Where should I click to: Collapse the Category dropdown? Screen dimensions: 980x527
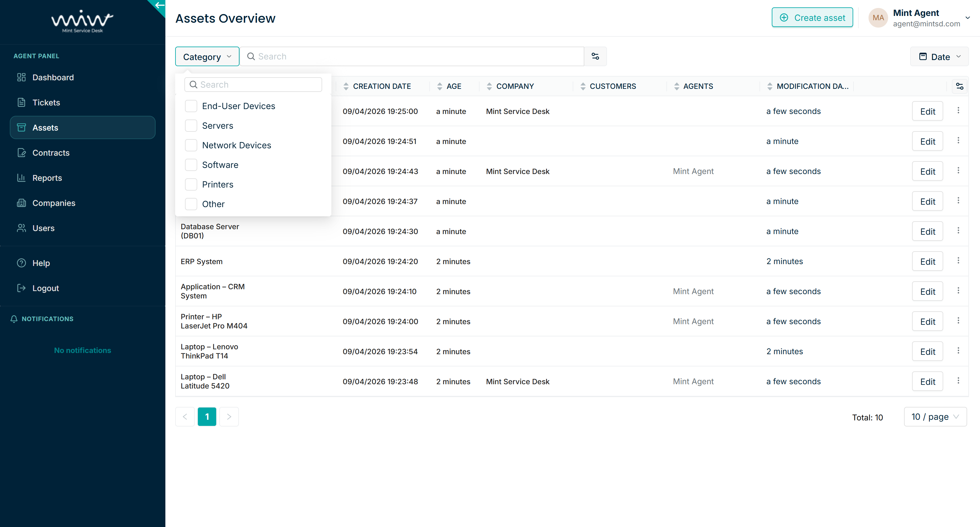207,57
